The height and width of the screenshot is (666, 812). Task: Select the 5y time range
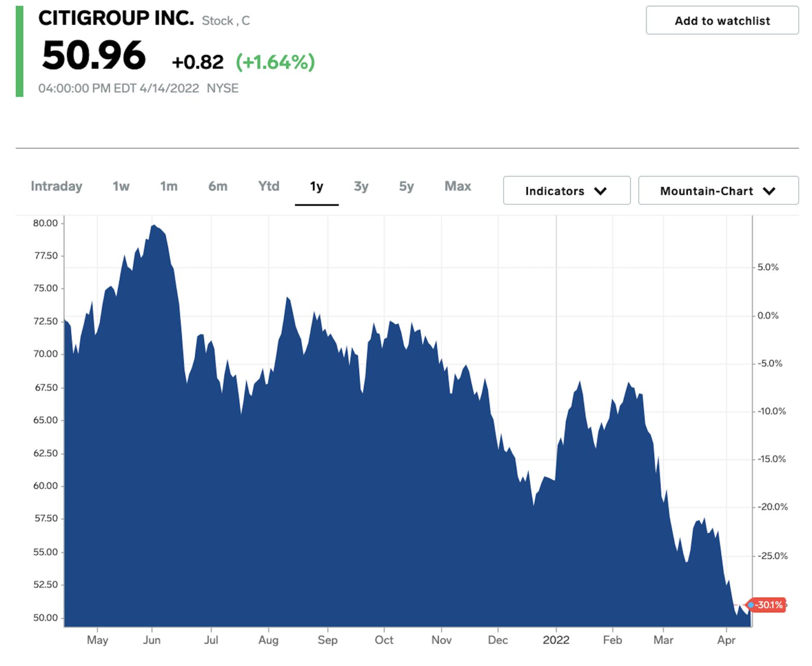coord(406,186)
